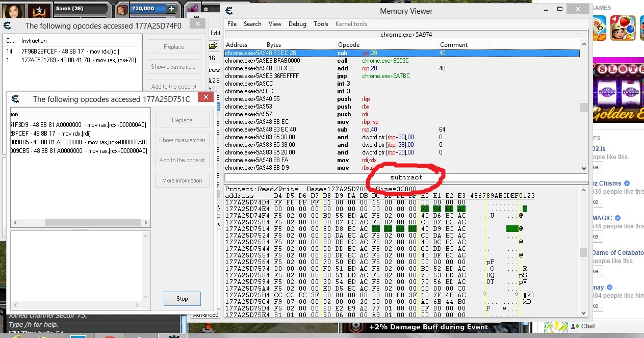The width and height of the screenshot is (644, 338).
Task: Click the plus icon beside 720,000 resources
Action: 171,9
